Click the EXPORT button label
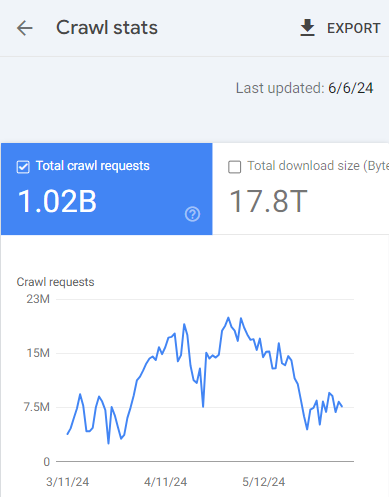 click(x=354, y=28)
